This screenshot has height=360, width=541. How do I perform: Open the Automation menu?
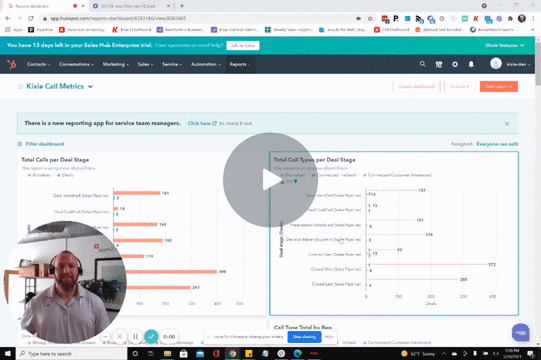(x=206, y=64)
